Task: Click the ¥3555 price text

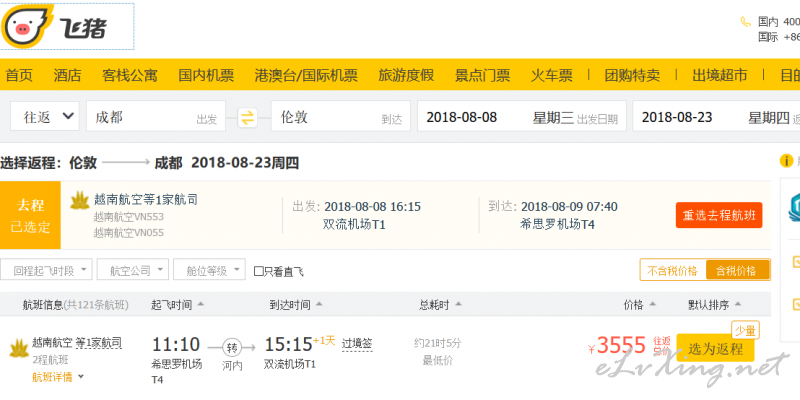Action: 617,345
